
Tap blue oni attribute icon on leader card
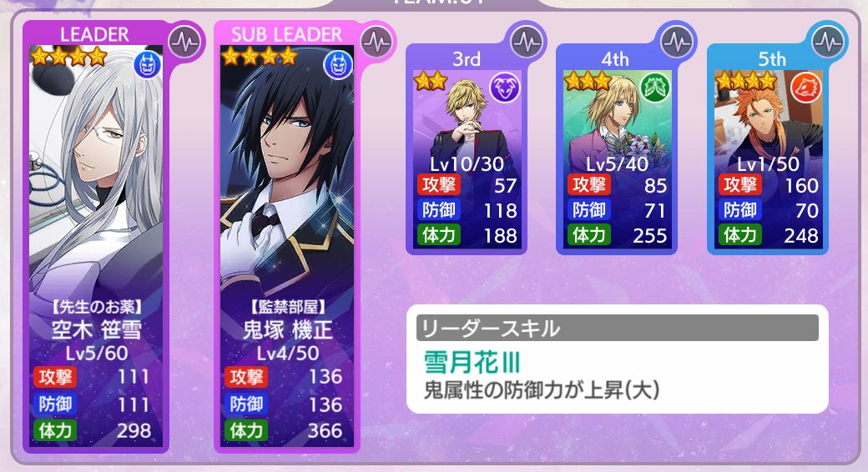(x=147, y=66)
